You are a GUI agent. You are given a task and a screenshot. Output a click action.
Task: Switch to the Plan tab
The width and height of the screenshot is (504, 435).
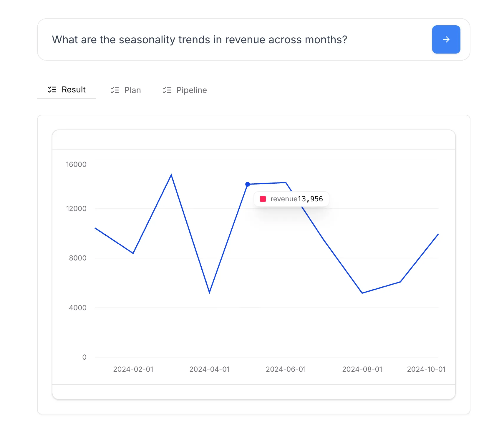point(132,90)
